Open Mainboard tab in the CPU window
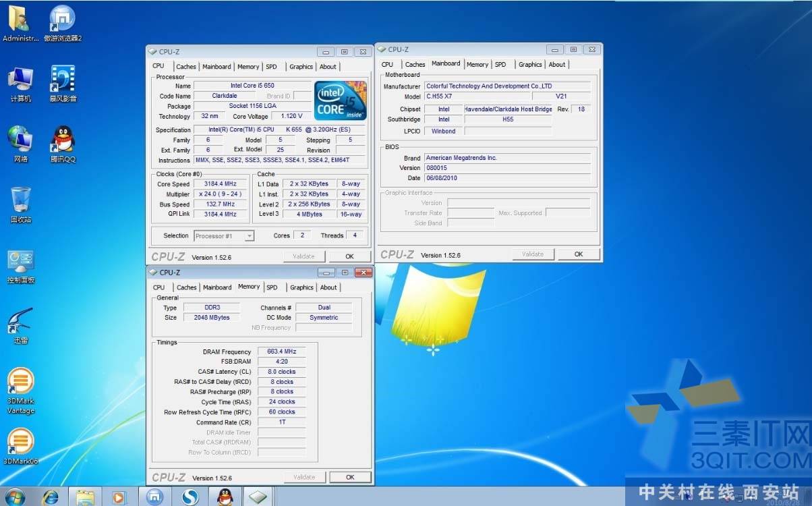 pos(216,67)
